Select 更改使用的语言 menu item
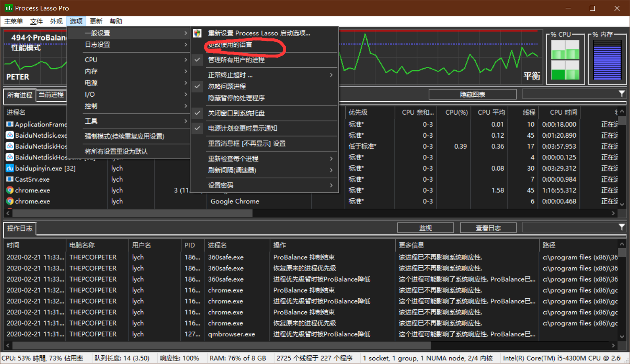This screenshot has width=630, height=364. point(264,45)
